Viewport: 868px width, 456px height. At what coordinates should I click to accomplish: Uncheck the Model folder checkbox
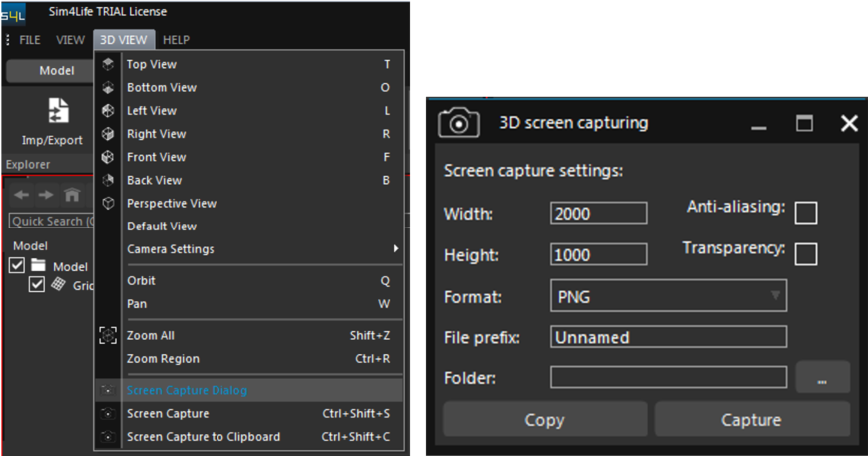(x=17, y=266)
